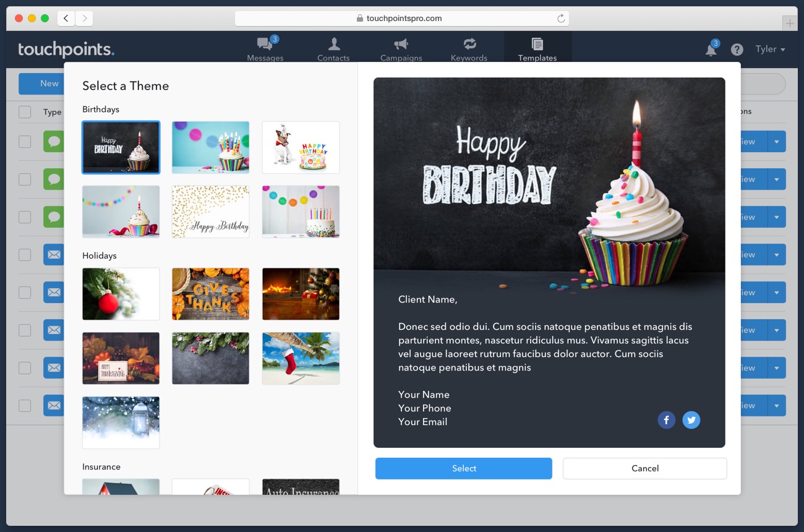Open notifications via the bell icon

[711, 49]
